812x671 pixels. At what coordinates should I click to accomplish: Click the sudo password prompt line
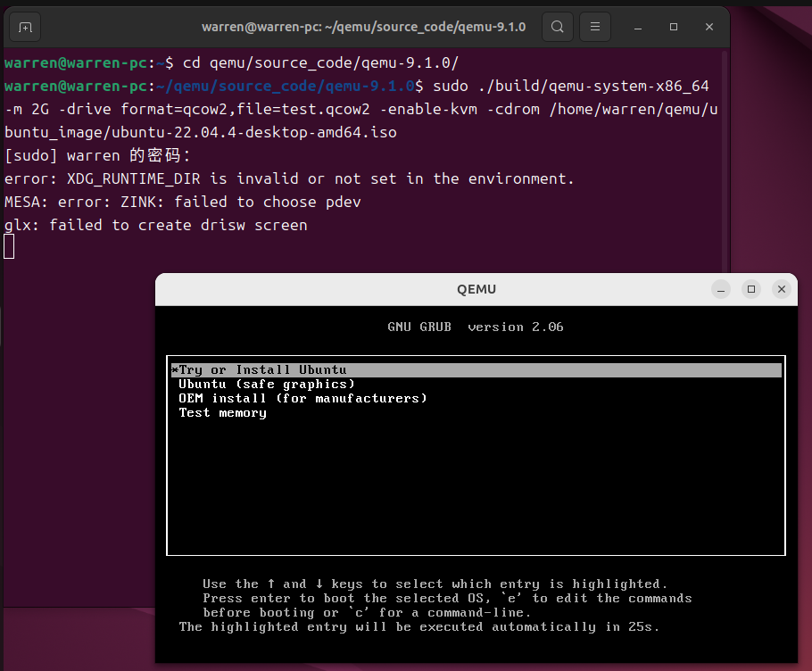pos(97,155)
